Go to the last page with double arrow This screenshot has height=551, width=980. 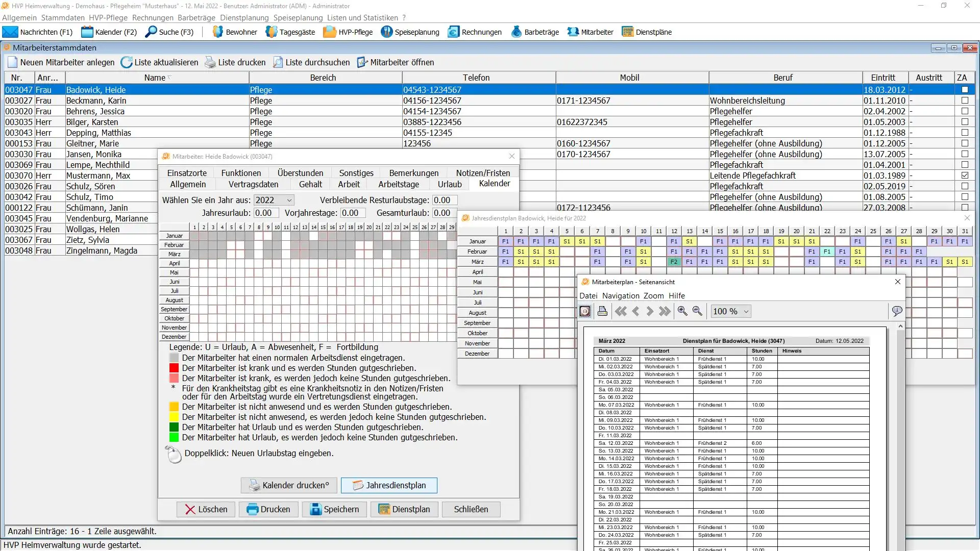click(665, 311)
